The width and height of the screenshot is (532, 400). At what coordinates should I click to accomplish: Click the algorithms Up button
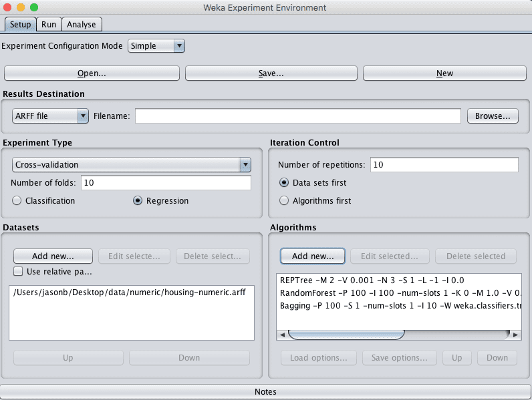click(457, 358)
